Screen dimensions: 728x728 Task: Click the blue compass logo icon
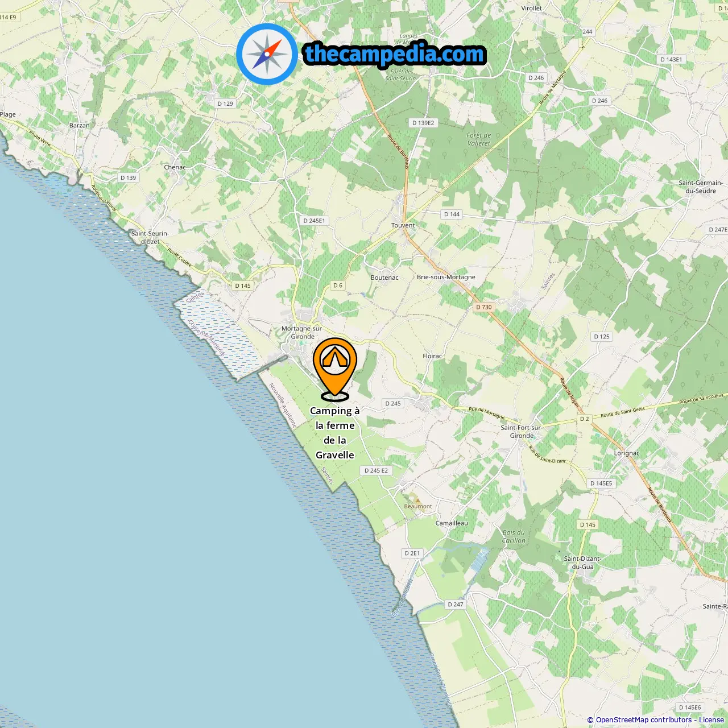click(x=267, y=54)
